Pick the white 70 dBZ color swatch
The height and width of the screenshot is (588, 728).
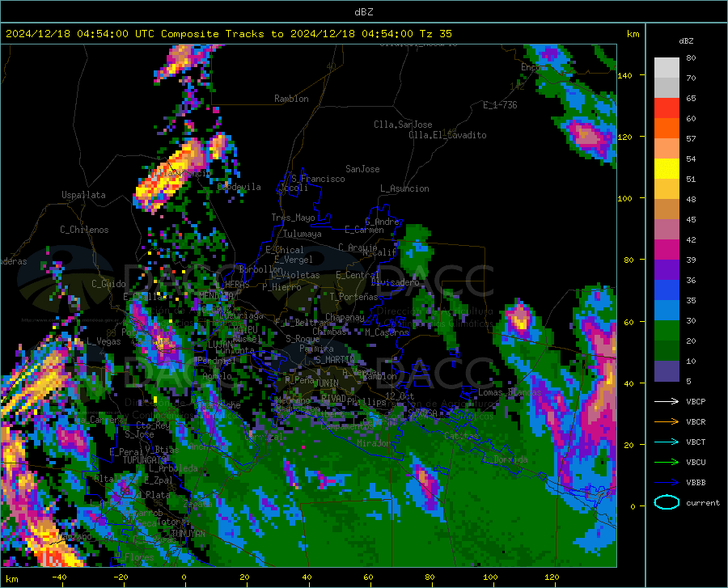[x=667, y=68]
